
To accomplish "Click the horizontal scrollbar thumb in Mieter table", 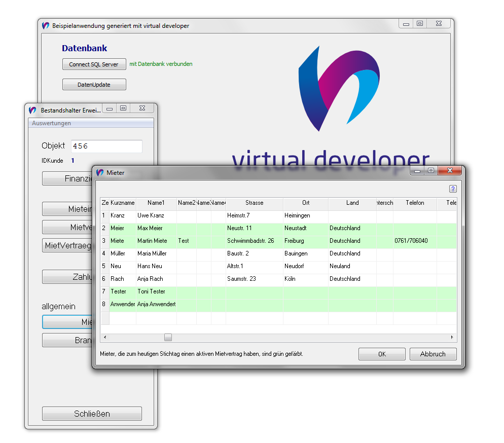I will [168, 337].
